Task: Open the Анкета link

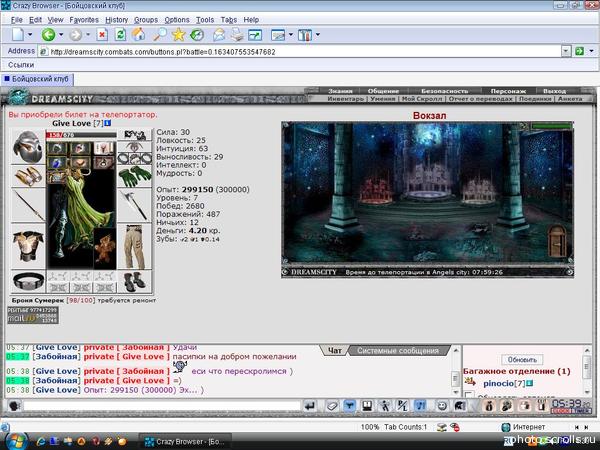Action: click(570, 99)
